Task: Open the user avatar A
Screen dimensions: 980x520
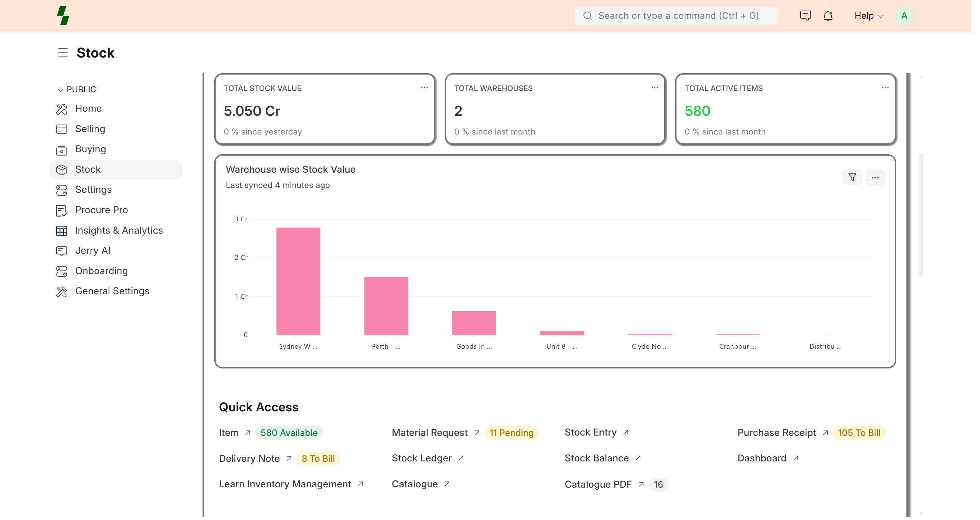Action: [904, 16]
